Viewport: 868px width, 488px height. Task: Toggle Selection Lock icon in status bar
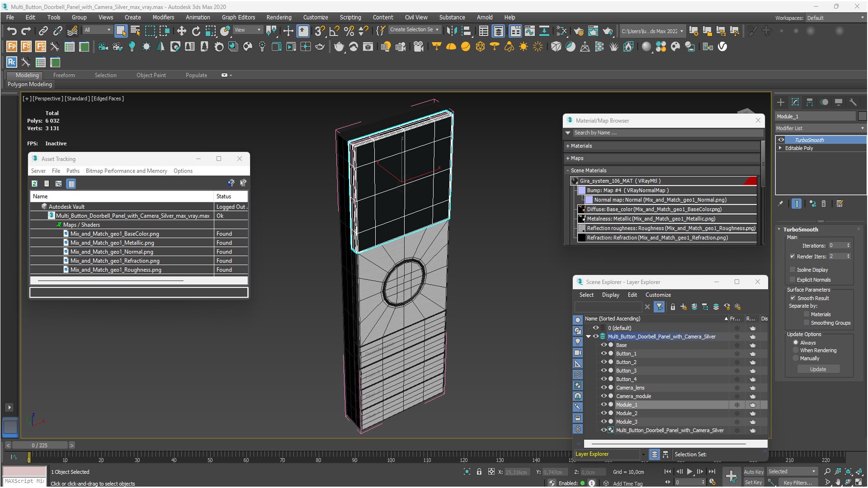click(x=479, y=472)
